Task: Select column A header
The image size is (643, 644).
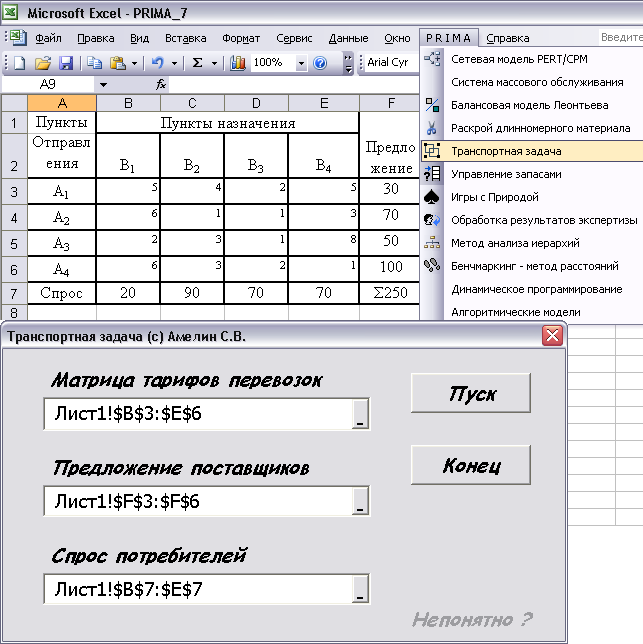Action: coord(62,103)
